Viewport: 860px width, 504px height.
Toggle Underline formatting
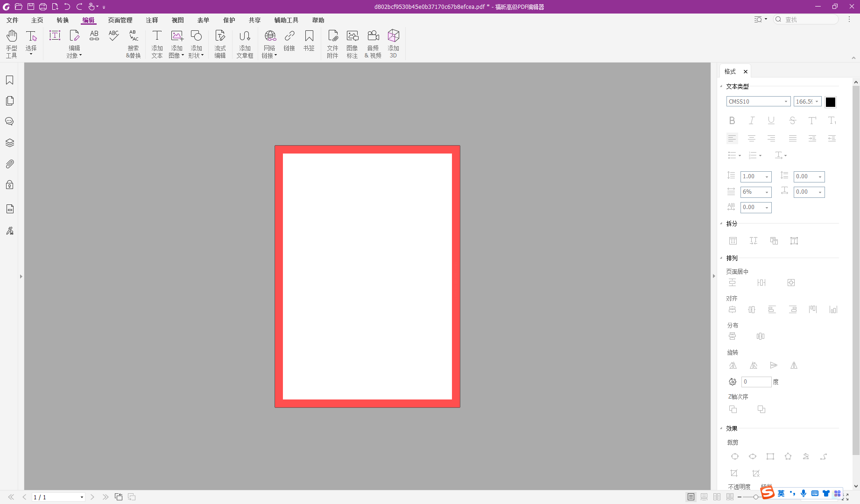[771, 120]
